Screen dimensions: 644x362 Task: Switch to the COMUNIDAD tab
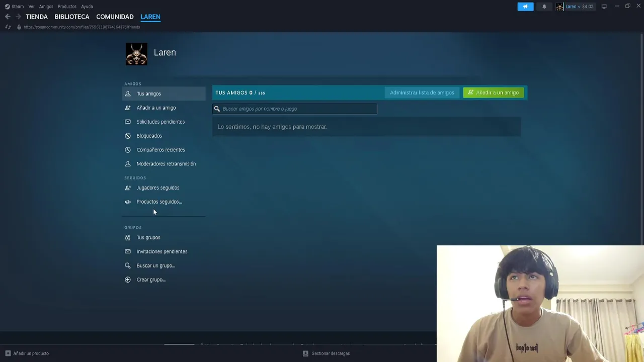click(115, 17)
